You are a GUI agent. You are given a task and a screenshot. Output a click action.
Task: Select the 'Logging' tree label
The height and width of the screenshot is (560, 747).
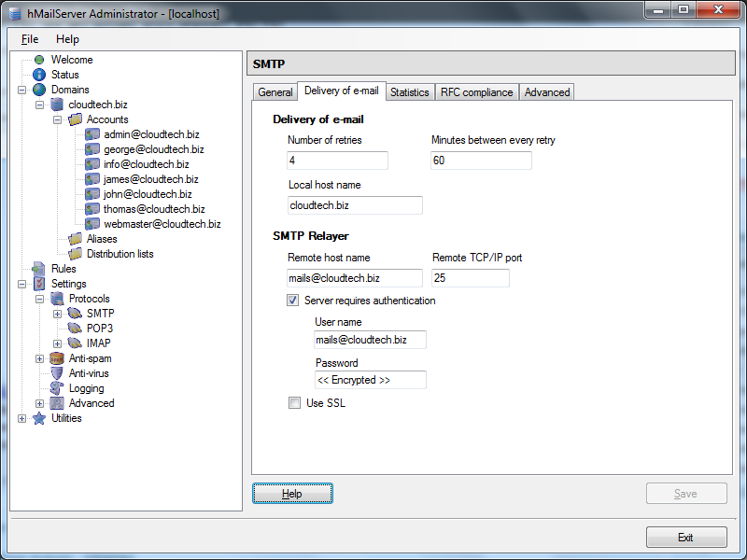click(x=86, y=388)
